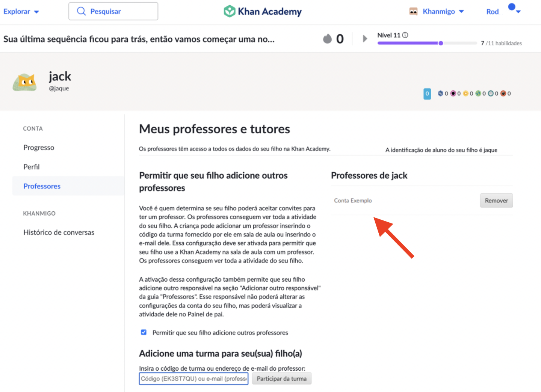Click the orange Meteorite badge icon

(x=503, y=93)
